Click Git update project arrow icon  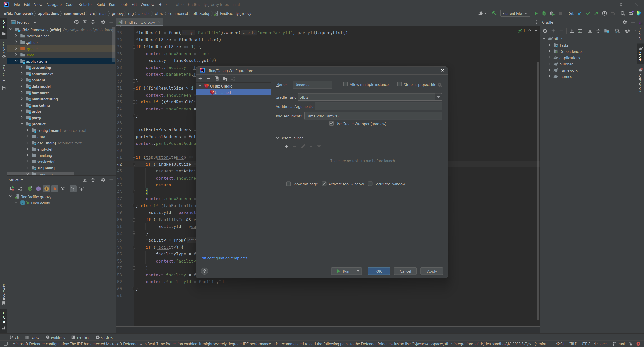pyautogui.click(x=580, y=13)
